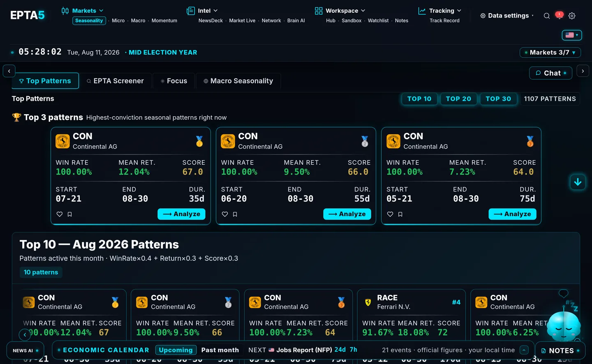Click the 1107 PATTERNS count label
Screen dimensions: 592x364
[550, 99]
